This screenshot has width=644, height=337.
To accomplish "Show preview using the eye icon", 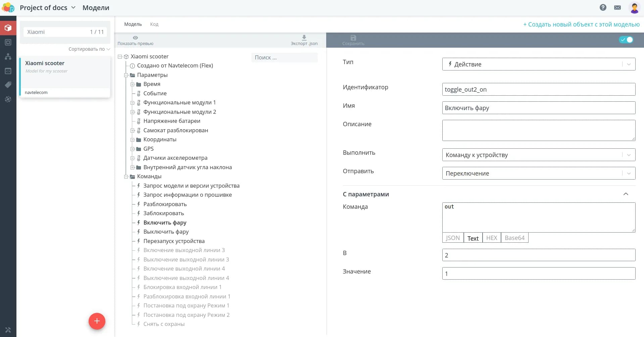I will tap(135, 38).
